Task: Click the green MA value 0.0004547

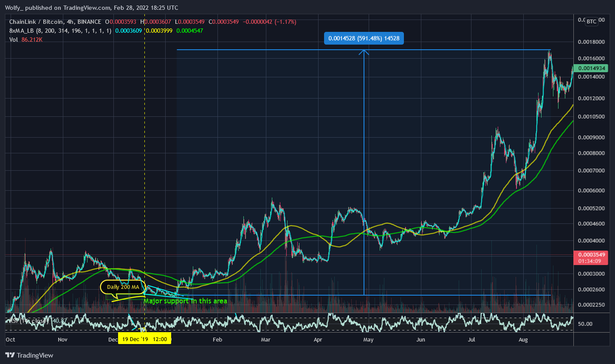Action: [x=190, y=31]
